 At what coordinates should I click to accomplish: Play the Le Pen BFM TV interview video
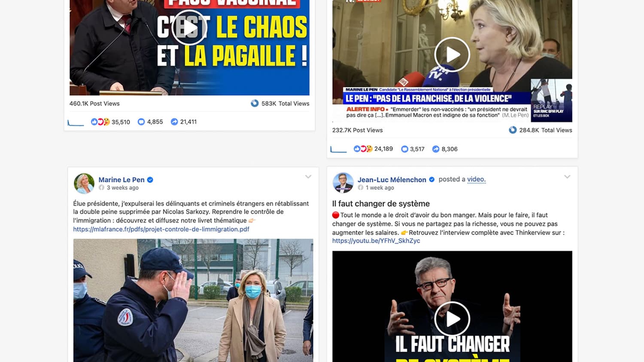(452, 55)
